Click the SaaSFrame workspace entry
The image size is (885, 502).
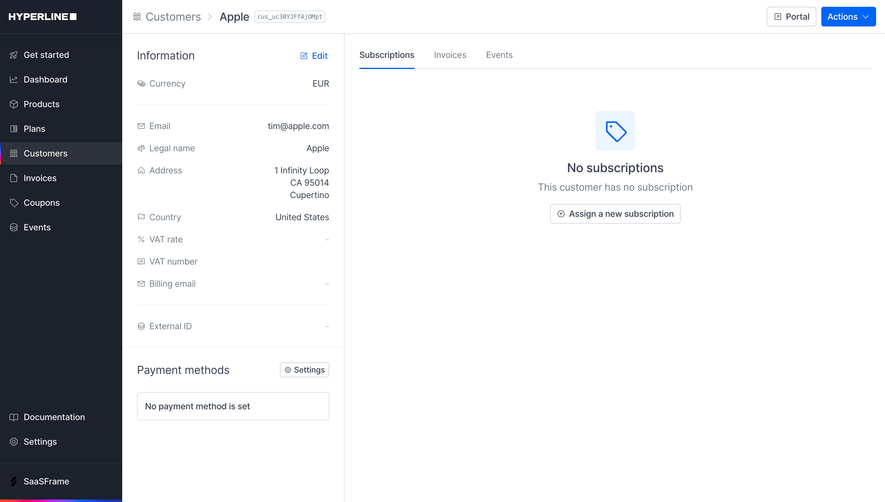tap(61, 482)
